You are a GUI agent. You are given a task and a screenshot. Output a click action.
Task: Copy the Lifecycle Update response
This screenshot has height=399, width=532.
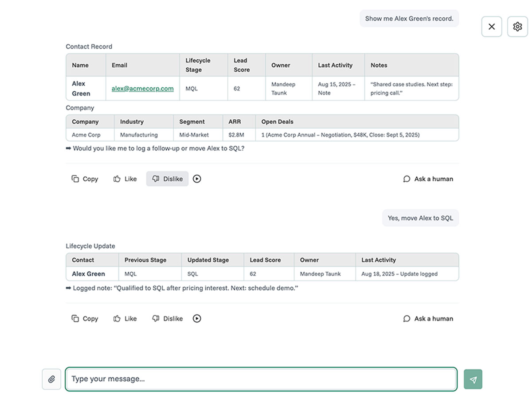coord(85,318)
